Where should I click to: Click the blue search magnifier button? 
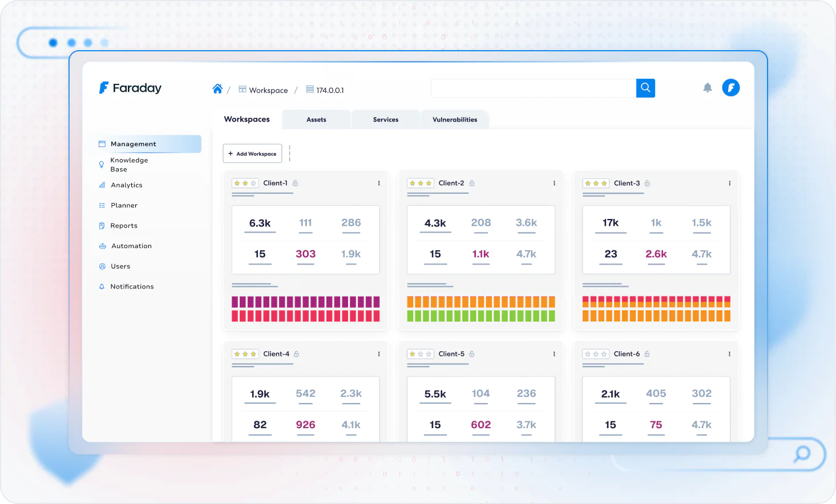coord(645,88)
